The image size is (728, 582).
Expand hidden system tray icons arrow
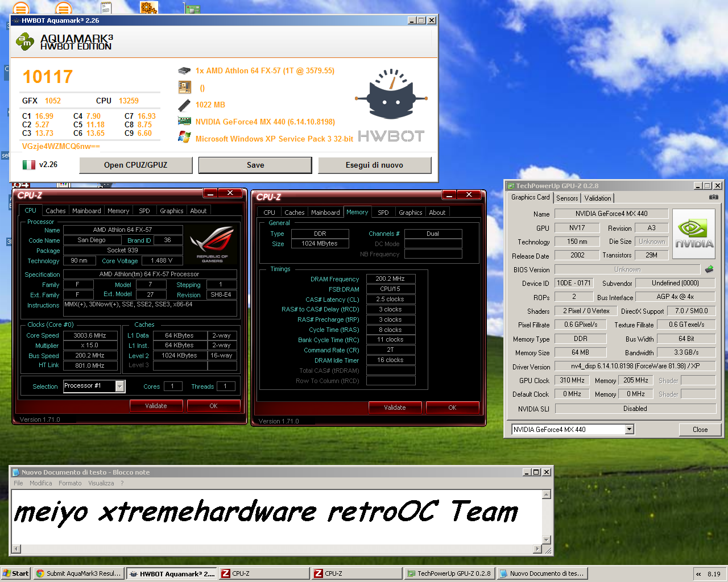[x=698, y=574]
